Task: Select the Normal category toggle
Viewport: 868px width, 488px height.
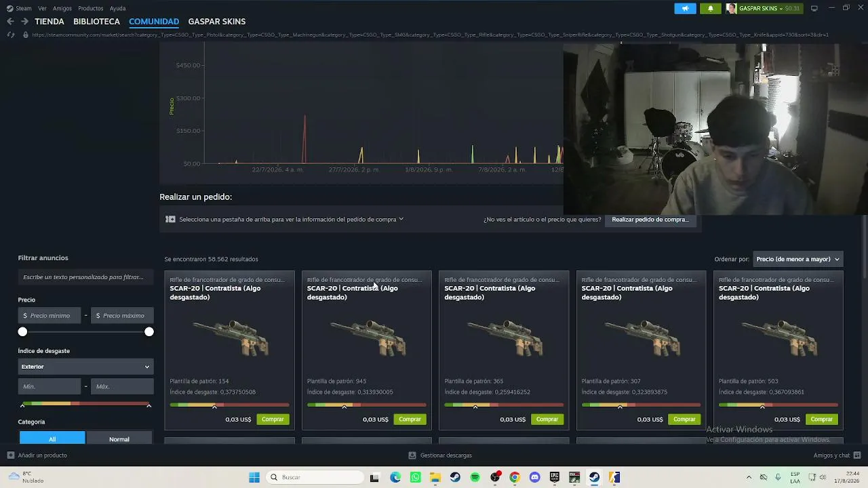Action: pyautogui.click(x=119, y=439)
